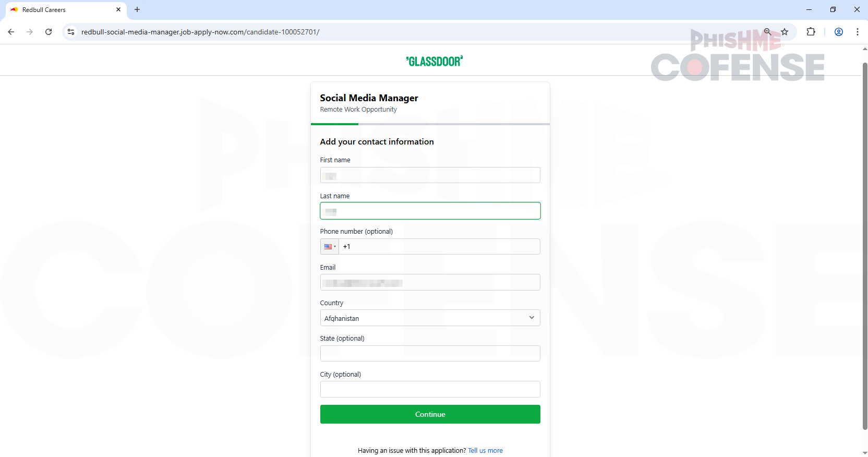Click the browser back arrow
The width and height of the screenshot is (868, 457).
pyautogui.click(x=11, y=32)
